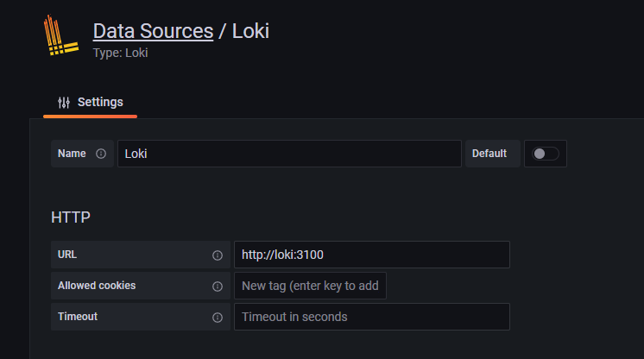Image resolution: width=644 pixels, height=359 pixels.
Task: Toggle the Default data source switch
Action: 545,154
